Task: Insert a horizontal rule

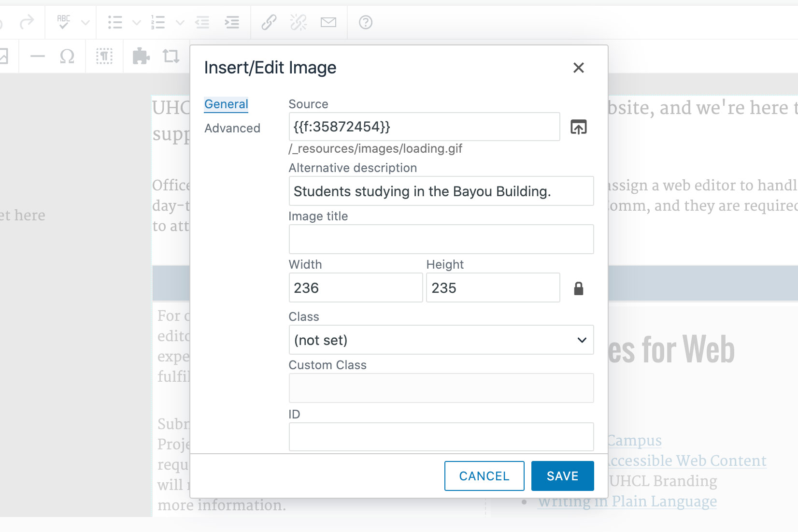Action: (x=37, y=56)
